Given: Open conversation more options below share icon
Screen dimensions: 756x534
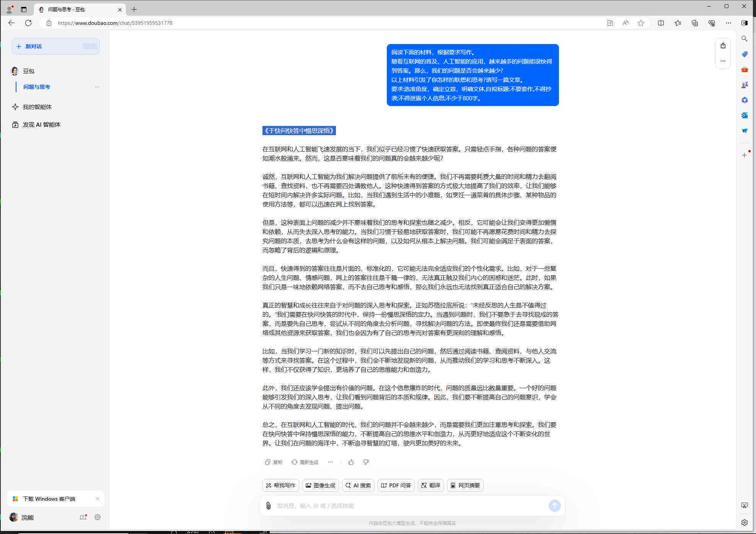Looking at the screenshot, I should coord(723,61).
